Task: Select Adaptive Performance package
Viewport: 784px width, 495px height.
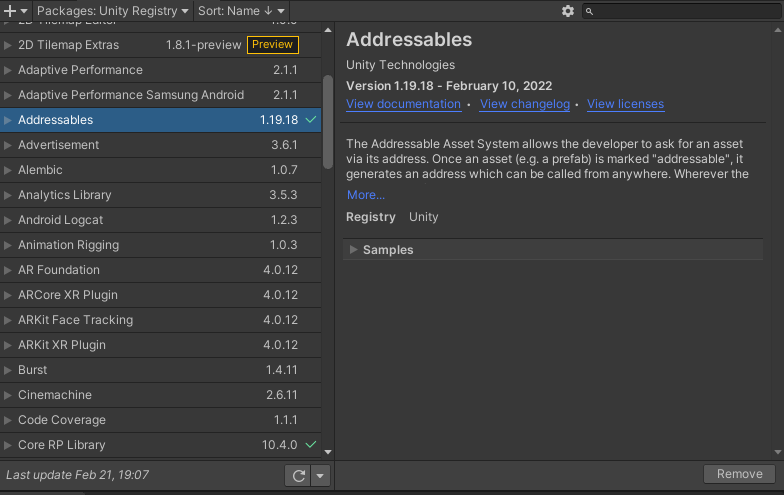Action: [x=160, y=70]
